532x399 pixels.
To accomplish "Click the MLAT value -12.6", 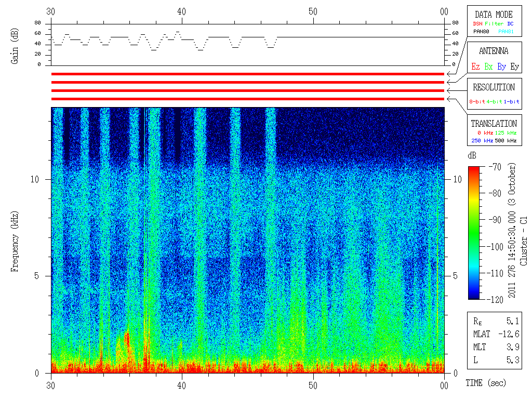I will [509, 334].
